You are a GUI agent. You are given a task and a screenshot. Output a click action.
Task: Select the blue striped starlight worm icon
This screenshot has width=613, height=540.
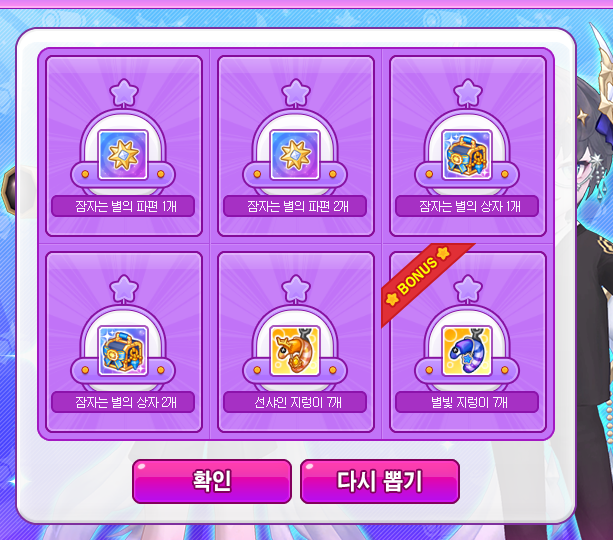(x=467, y=351)
